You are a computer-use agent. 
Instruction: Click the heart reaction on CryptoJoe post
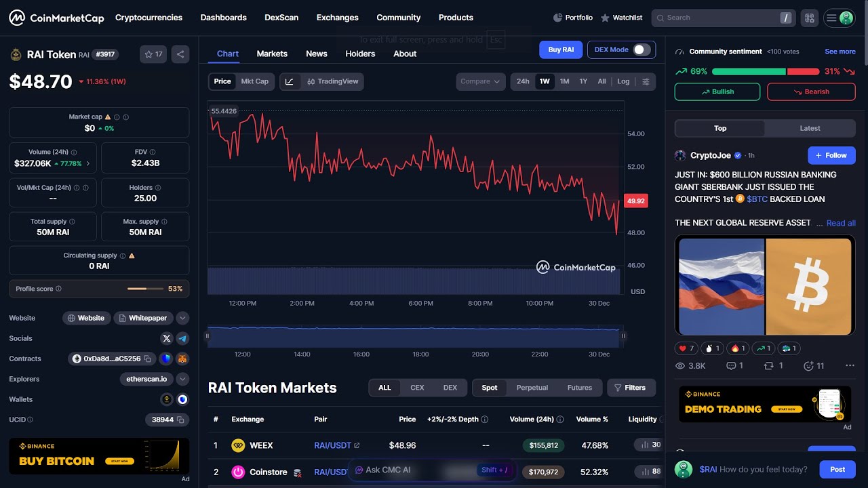coord(686,348)
